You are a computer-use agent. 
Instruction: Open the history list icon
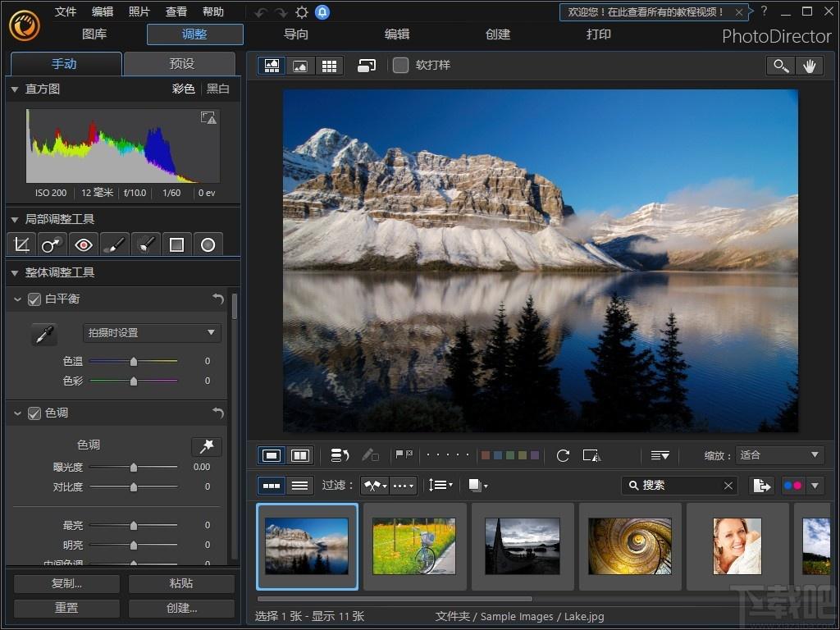(340, 455)
